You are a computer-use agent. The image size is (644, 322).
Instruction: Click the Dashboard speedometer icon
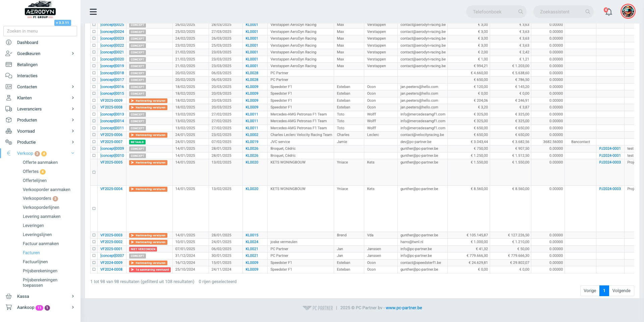[x=9, y=43]
